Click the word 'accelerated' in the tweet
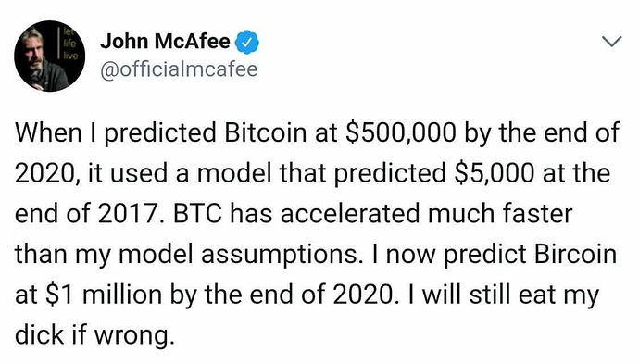This screenshot has width=639, height=364. (x=350, y=214)
